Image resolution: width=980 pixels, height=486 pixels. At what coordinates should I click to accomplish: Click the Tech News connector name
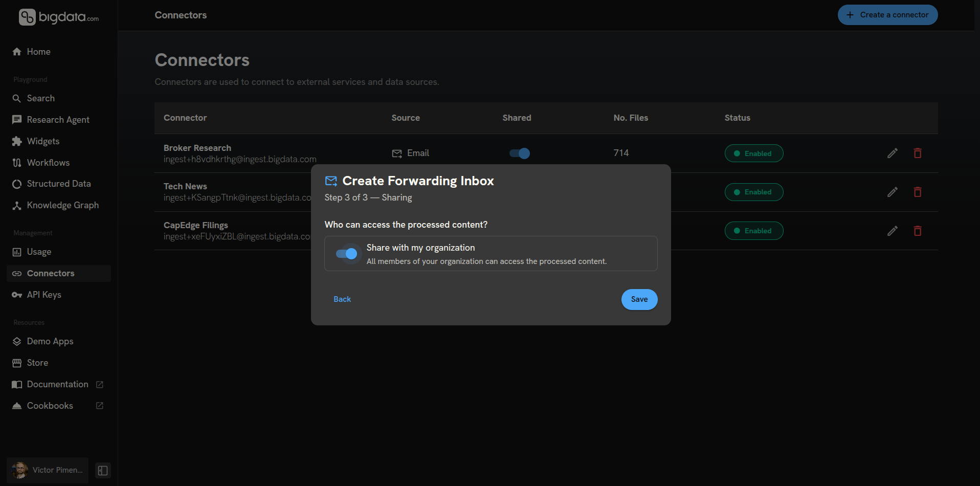pyautogui.click(x=185, y=186)
